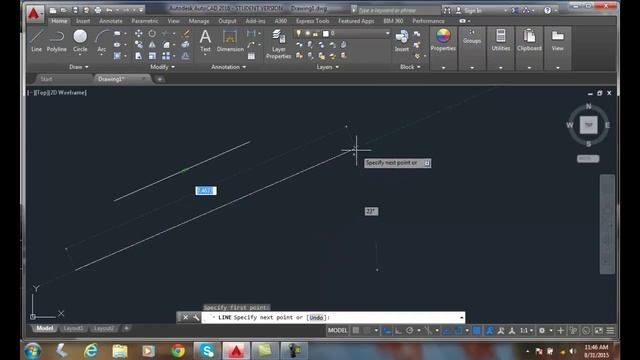Expand the Layers panel
The height and width of the screenshot is (360, 640).
(x=328, y=67)
